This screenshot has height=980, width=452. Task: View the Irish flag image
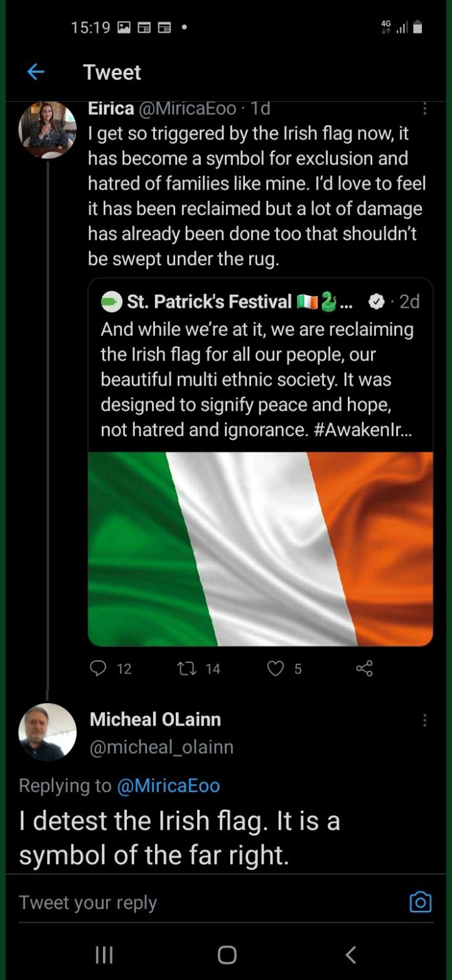(261, 549)
